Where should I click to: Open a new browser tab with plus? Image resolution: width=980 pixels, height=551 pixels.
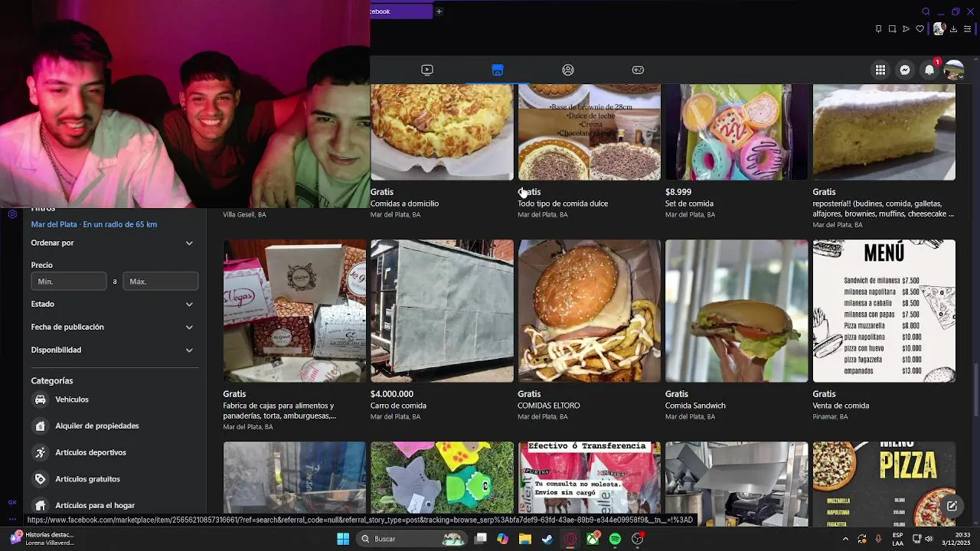[x=439, y=11]
